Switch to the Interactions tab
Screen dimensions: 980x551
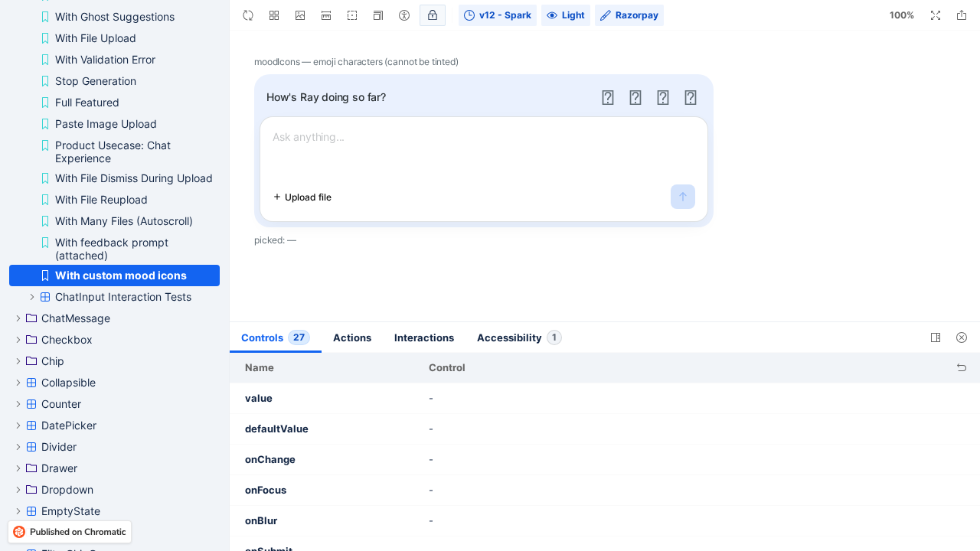pos(424,337)
